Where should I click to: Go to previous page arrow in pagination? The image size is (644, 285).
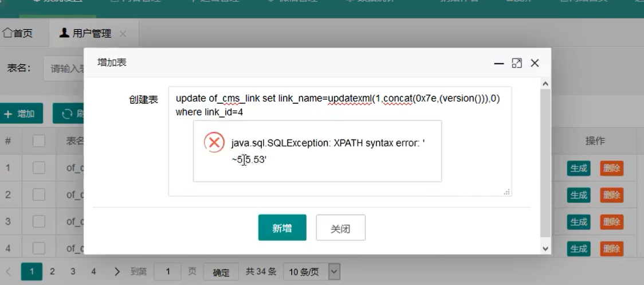coord(9,271)
